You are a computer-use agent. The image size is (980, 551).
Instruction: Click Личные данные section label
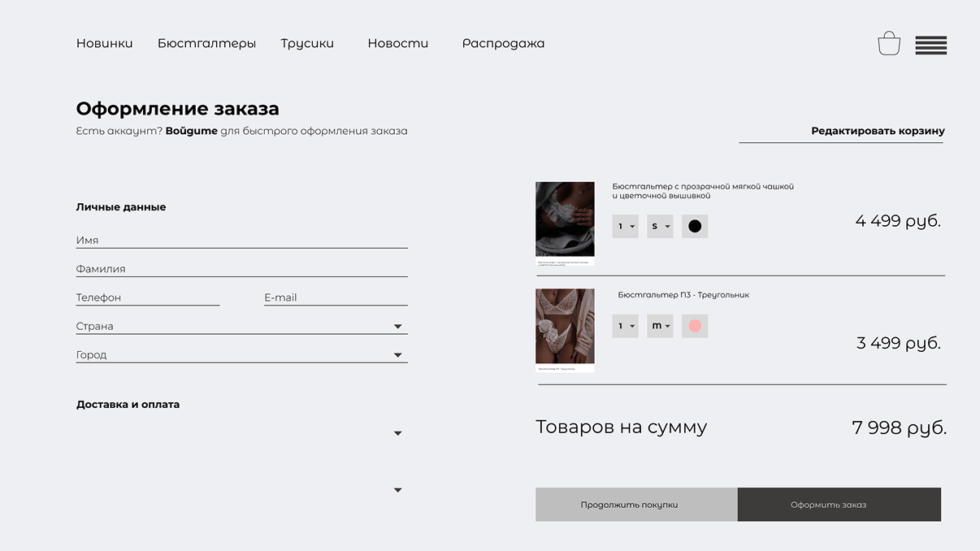pos(121,207)
